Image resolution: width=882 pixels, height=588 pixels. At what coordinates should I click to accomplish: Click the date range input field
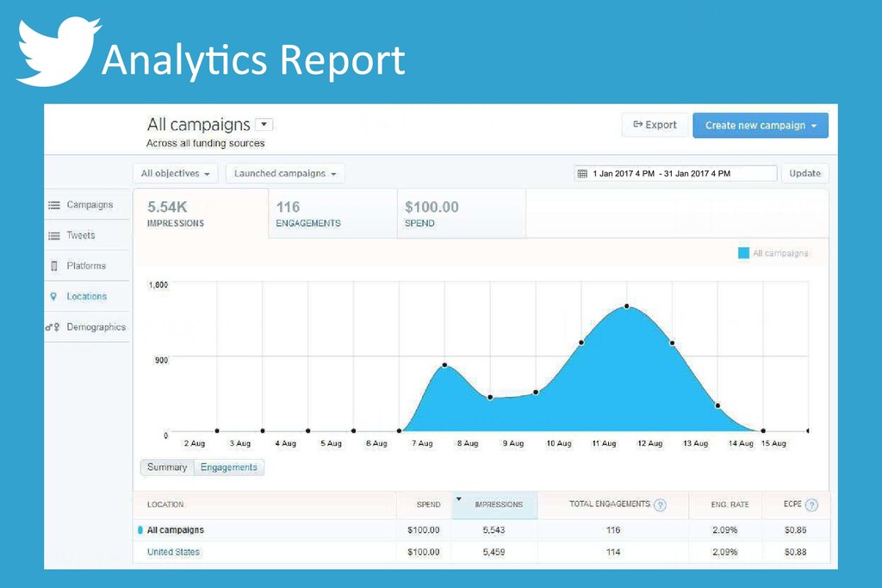point(675,174)
